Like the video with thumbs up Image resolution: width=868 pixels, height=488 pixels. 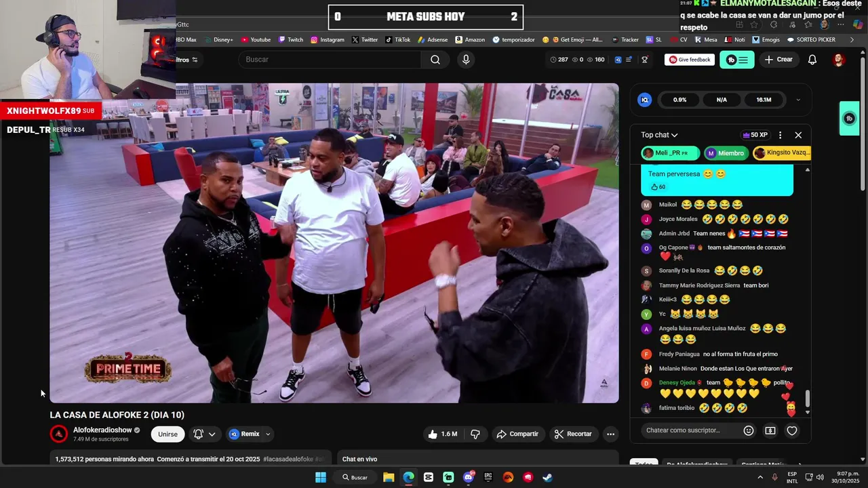pyautogui.click(x=442, y=434)
